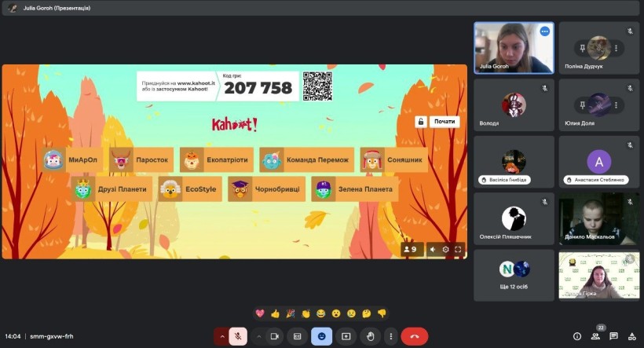Open meeting details info icon
This screenshot has width=644, height=348.
(x=577, y=336)
